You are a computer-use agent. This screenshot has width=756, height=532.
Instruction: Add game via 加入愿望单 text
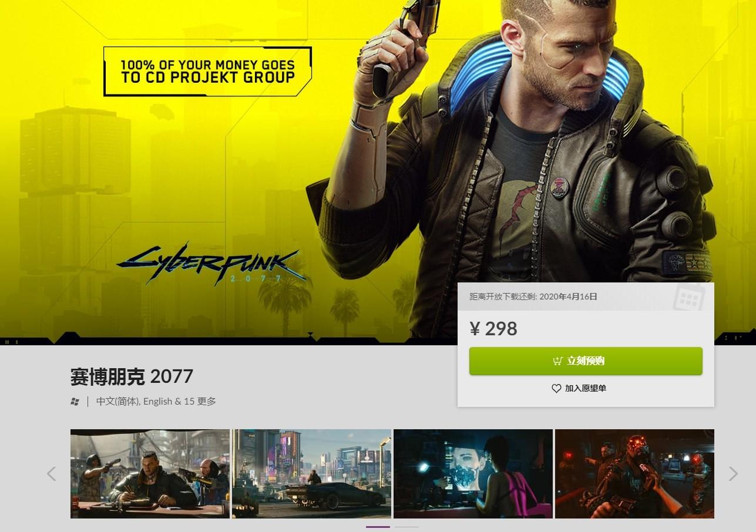tap(586, 388)
